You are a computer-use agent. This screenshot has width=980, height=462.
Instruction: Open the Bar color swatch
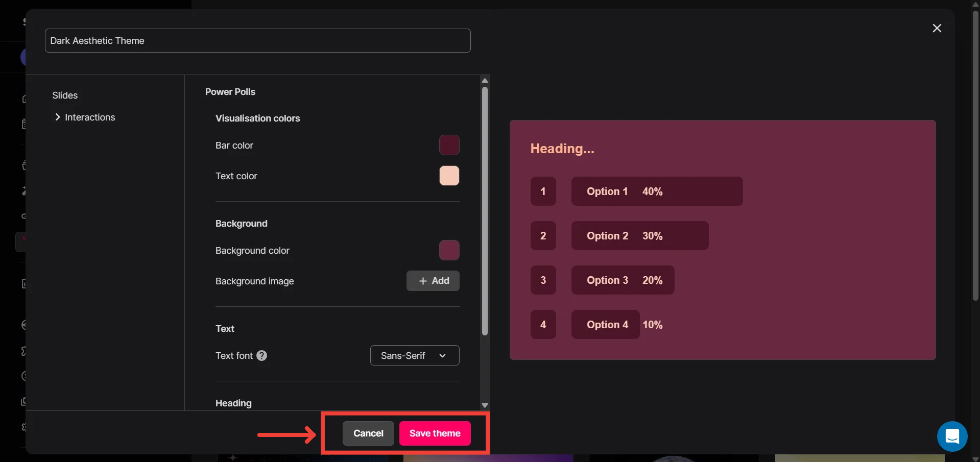(x=449, y=145)
